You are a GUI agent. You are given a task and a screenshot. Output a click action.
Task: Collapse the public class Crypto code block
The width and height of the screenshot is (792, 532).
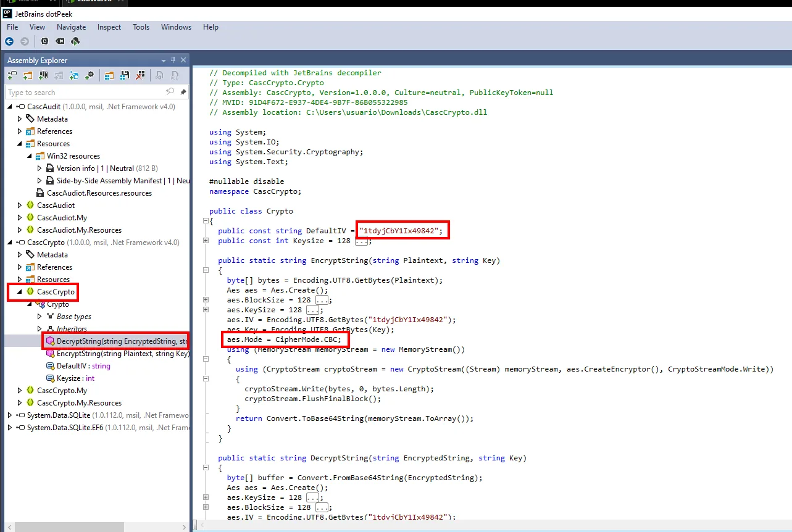[x=206, y=221]
